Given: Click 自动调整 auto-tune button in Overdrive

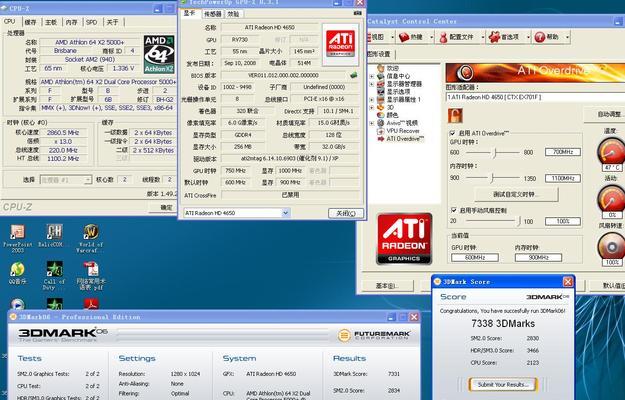Looking at the screenshot, I should [x=606, y=114].
